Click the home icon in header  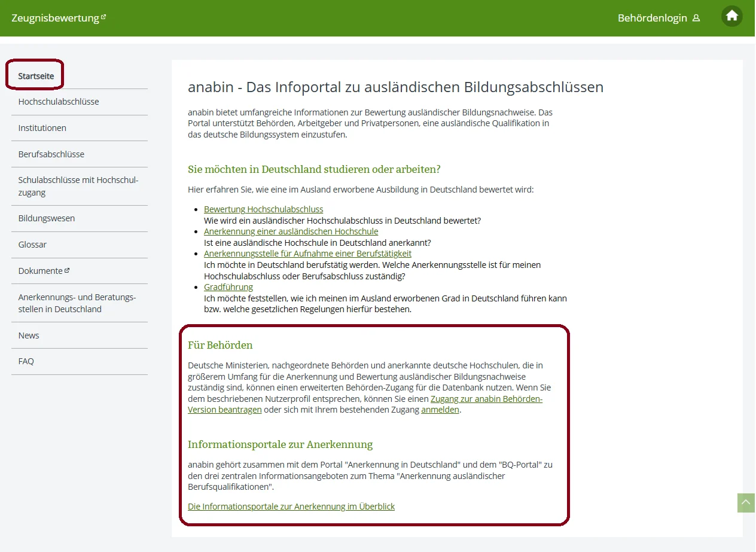[x=731, y=16]
